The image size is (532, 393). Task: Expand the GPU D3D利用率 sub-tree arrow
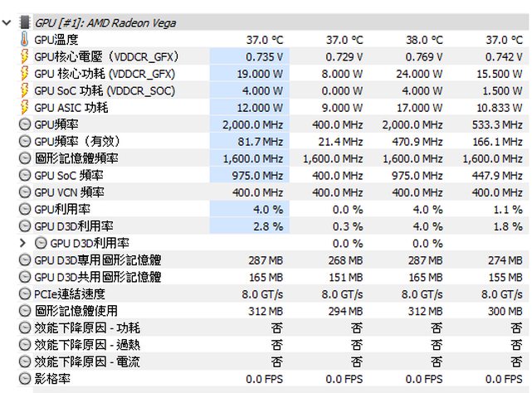coord(23,243)
